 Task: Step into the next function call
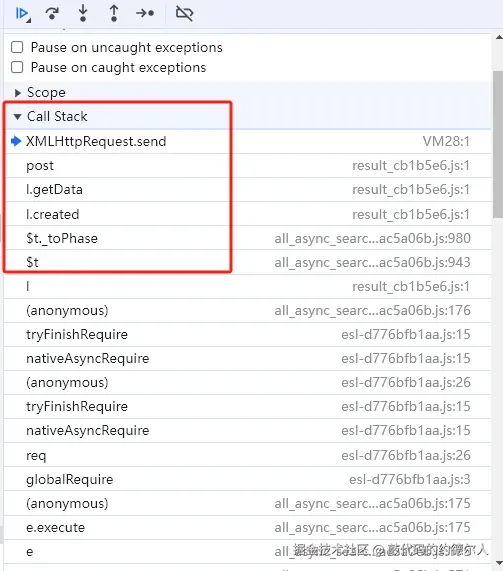83,13
